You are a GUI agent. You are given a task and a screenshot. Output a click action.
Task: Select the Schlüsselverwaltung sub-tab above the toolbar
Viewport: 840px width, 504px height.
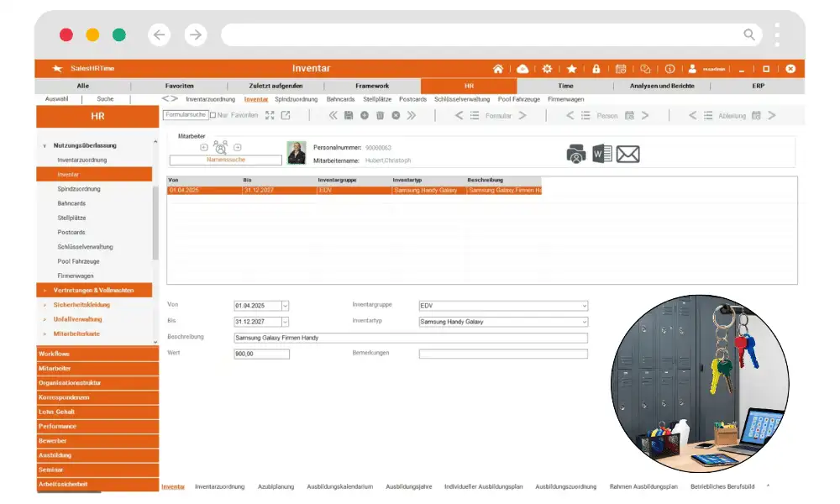[462, 99]
